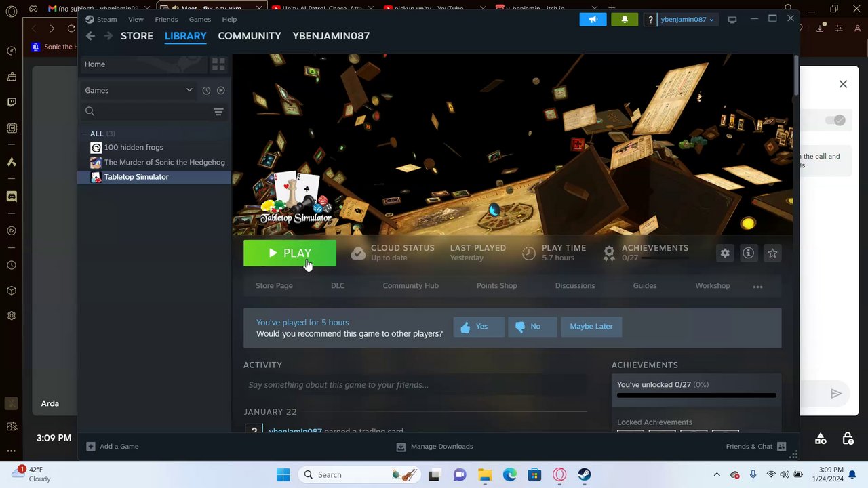The width and height of the screenshot is (868, 488).
Task: Open notifications bell icon
Action: coord(625,19)
